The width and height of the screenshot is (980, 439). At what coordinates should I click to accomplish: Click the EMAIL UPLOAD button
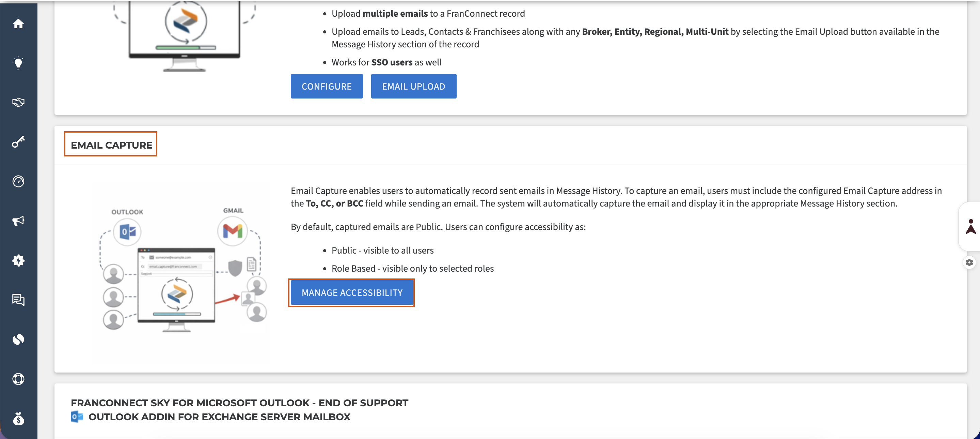(x=413, y=87)
